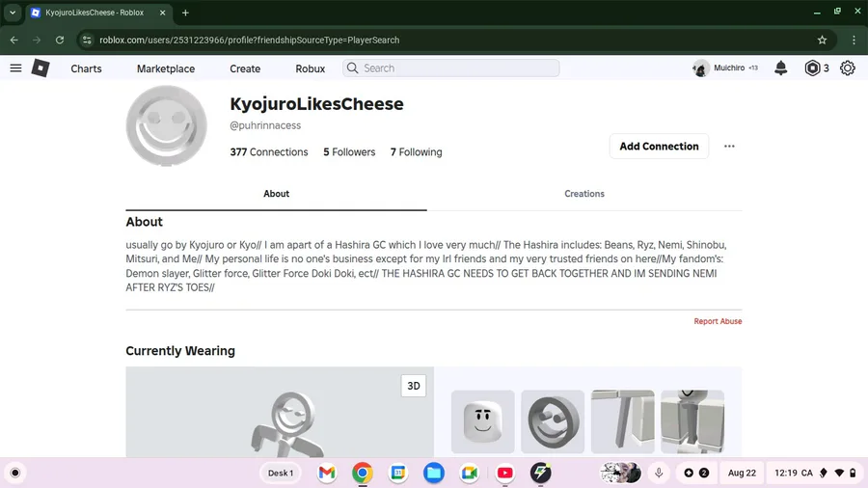Open the Marketplace page
The image size is (868, 488).
pyautogui.click(x=166, y=68)
